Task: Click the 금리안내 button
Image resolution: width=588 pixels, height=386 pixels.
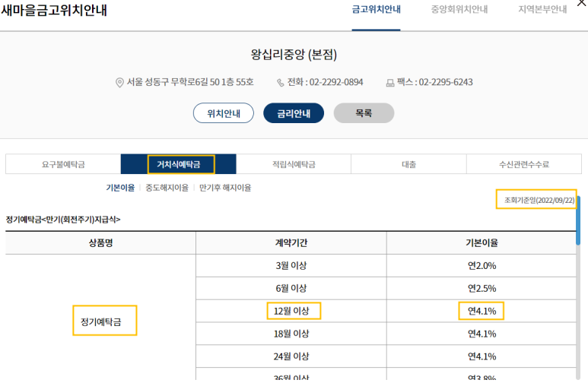Action: pyautogui.click(x=294, y=112)
